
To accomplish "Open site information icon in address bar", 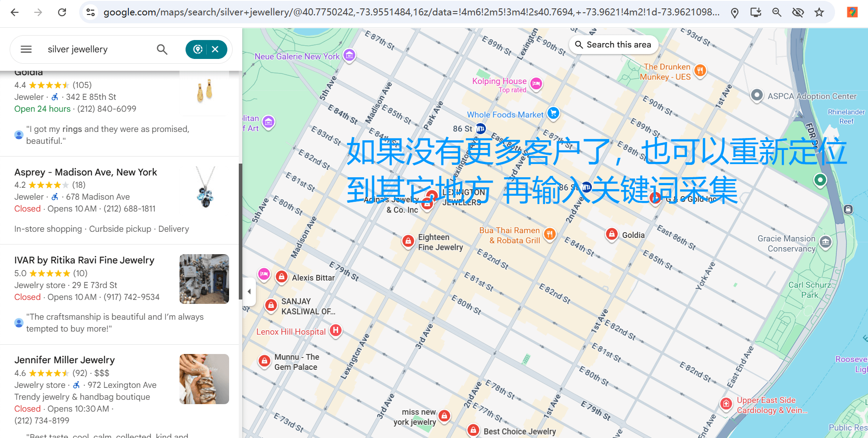I will coord(91,12).
